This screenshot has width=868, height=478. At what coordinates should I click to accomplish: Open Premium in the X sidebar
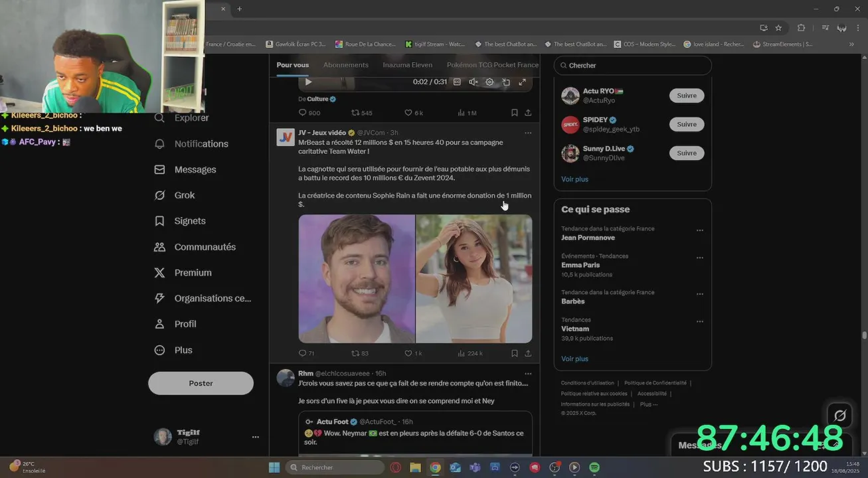point(183,273)
